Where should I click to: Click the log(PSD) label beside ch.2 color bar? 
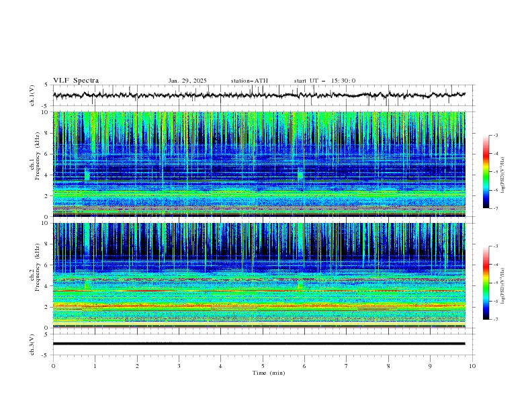coord(503,286)
